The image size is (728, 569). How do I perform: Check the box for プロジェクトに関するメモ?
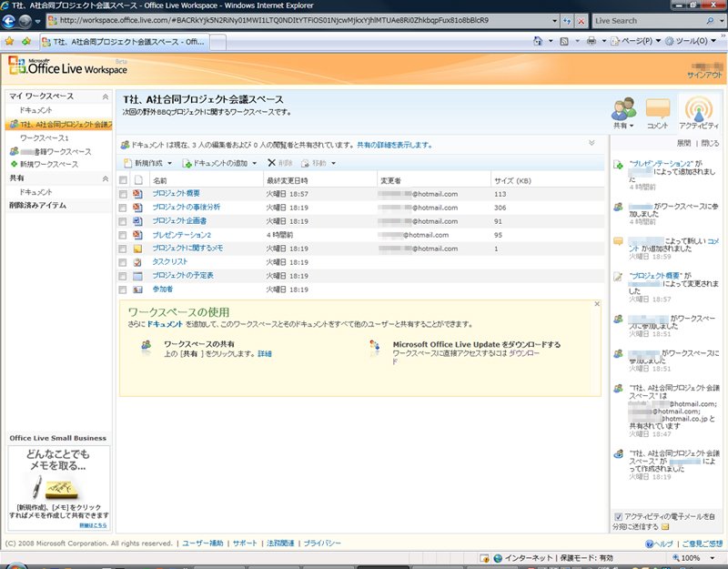click(x=123, y=249)
